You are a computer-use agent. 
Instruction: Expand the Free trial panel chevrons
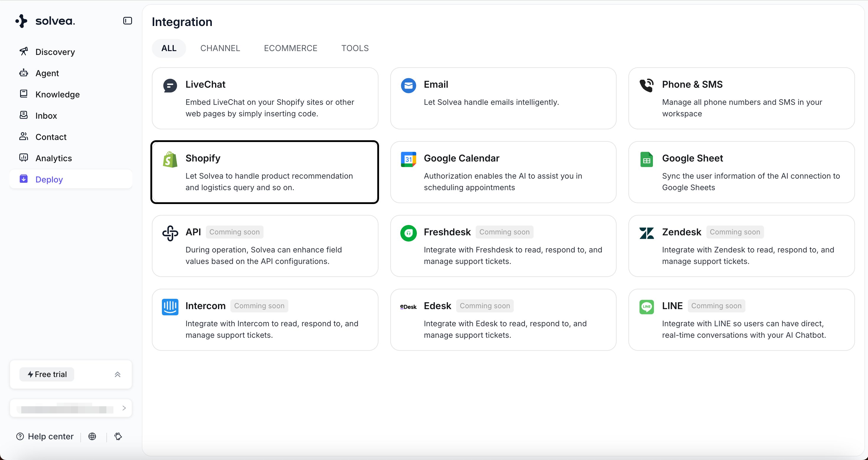(118, 374)
